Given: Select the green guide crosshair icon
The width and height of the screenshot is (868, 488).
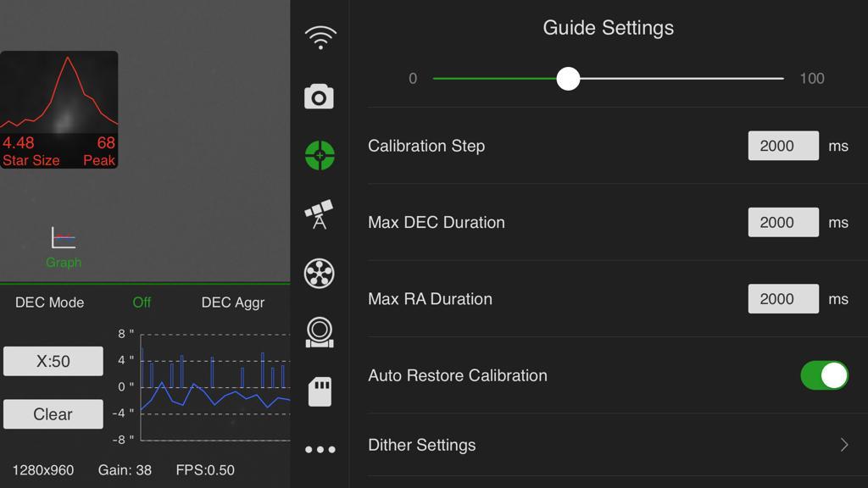Looking at the screenshot, I should pos(320,156).
